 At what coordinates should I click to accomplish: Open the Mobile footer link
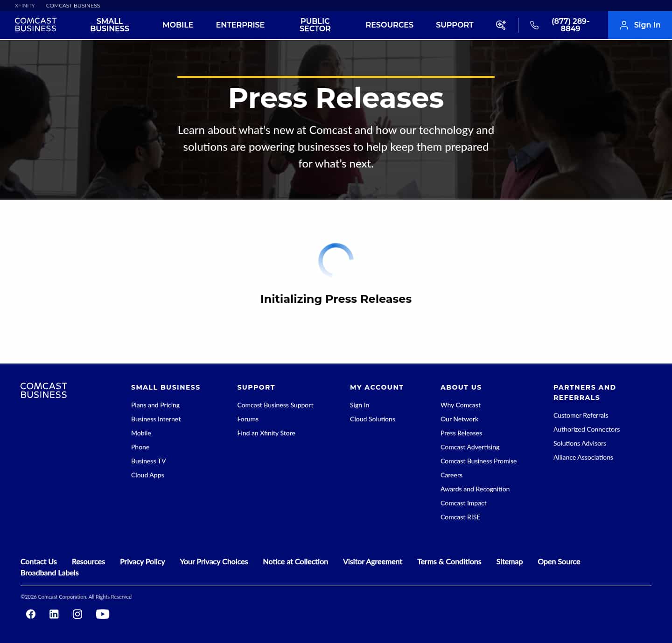tap(141, 433)
